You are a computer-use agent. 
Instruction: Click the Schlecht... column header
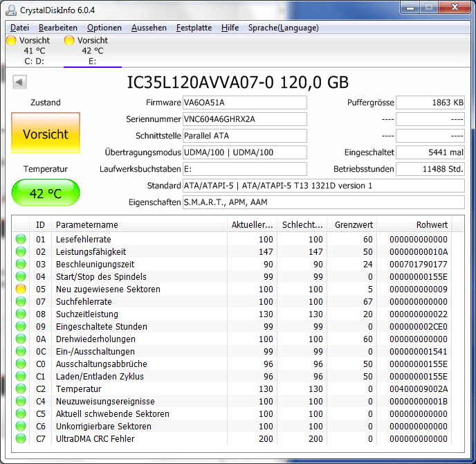tap(302, 224)
